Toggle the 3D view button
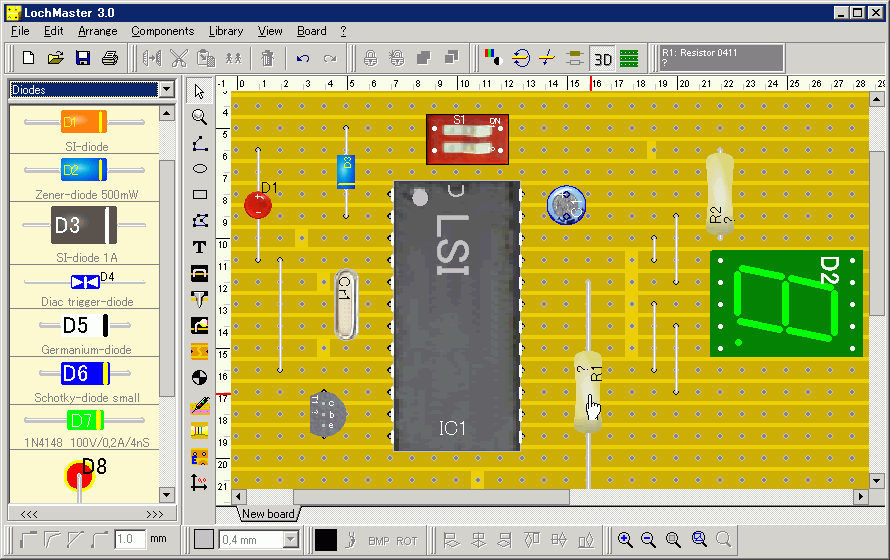Image resolution: width=890 pixels, height=560 pixels. [602, 58]
